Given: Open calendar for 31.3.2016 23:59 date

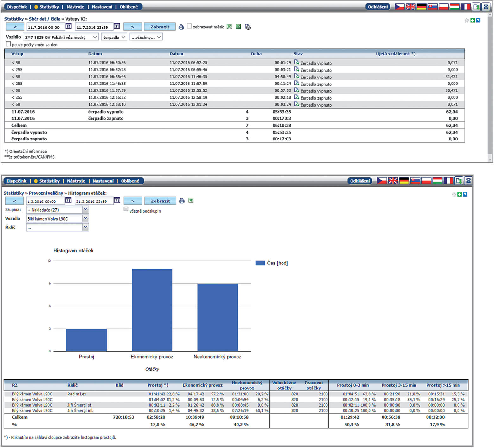Looking at the screenshot, I should [117, 201].
